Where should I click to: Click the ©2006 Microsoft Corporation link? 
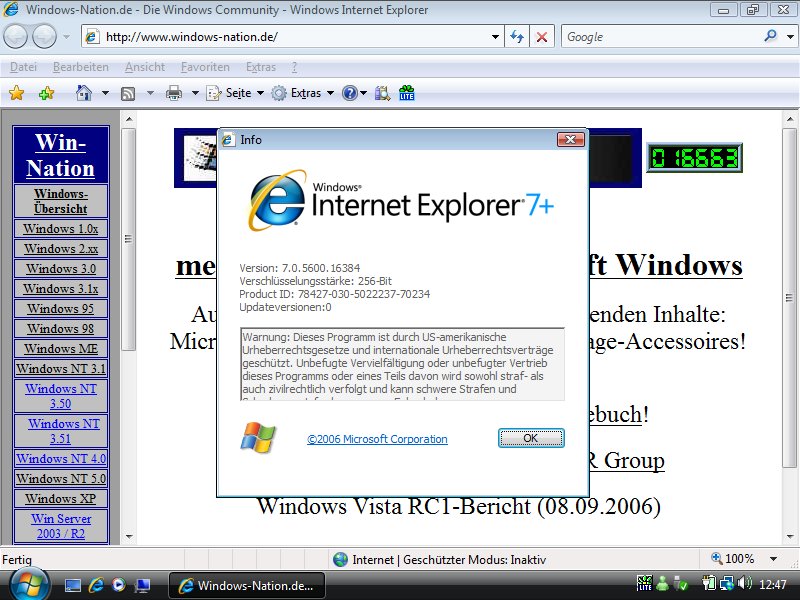tap(377, 439)
